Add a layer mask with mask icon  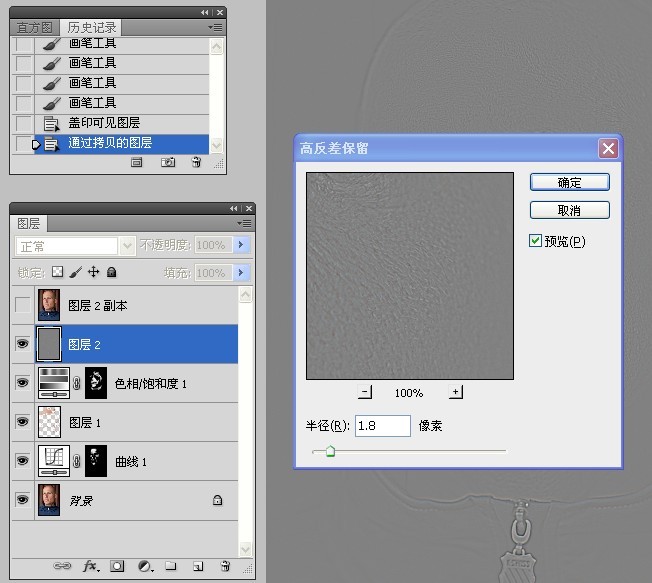pyautogui.click(x=117, y=566)
